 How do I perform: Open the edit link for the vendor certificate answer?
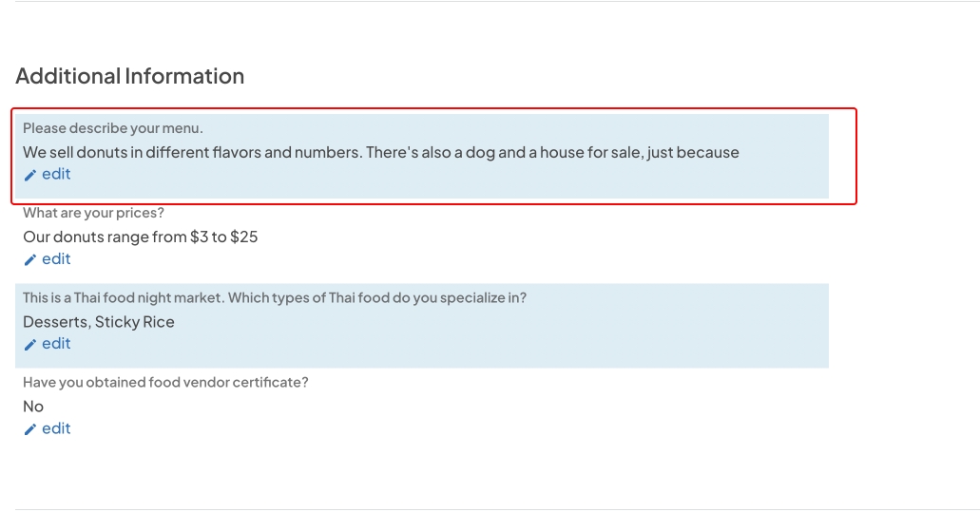coord(56,428)
